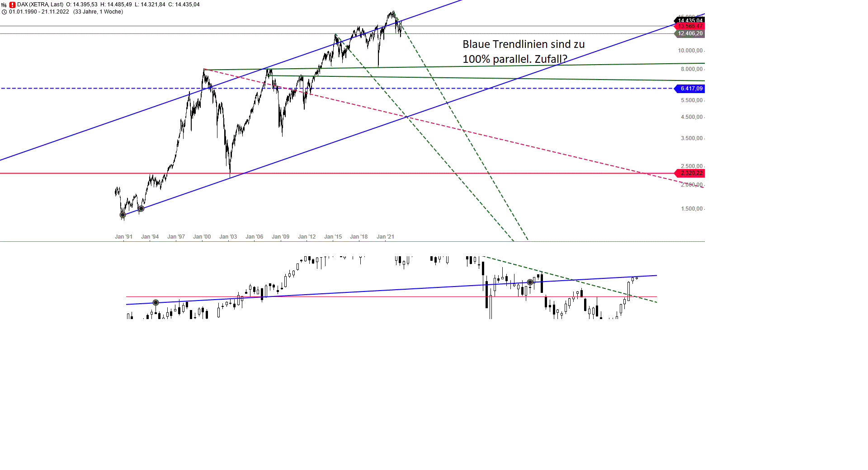Select the black 14.435,04 current price tag
The width and height of the screenshot is (868, 470).
click(689, 20)
